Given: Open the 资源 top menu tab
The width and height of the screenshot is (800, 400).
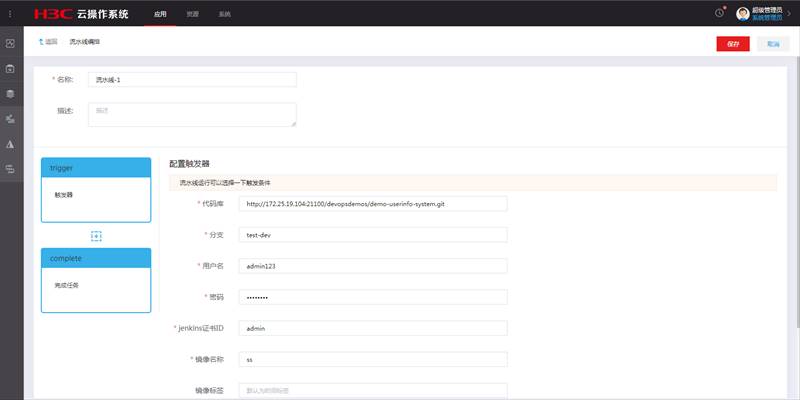Looking at the screenshot, I should 192,14.
